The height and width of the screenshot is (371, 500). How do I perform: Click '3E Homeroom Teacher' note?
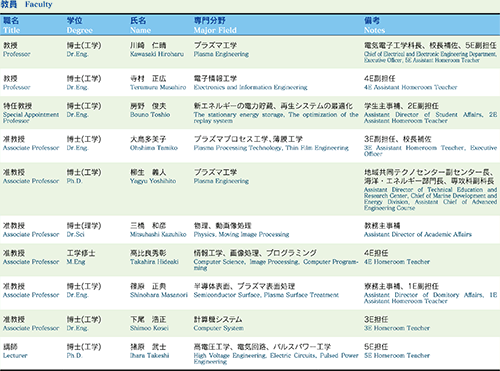pos(397,328)
